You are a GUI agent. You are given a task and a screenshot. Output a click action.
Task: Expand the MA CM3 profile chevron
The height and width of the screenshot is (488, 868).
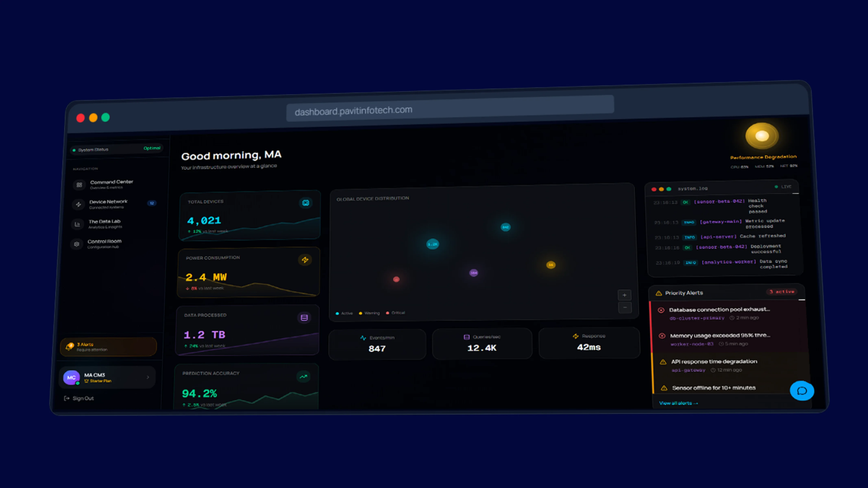[148, 377]
